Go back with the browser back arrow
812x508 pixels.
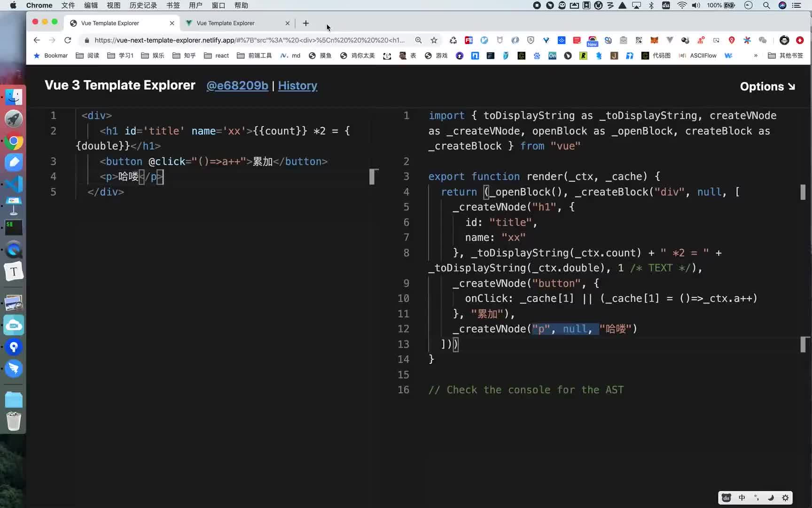pyautogui.click(x=37, y=40)
